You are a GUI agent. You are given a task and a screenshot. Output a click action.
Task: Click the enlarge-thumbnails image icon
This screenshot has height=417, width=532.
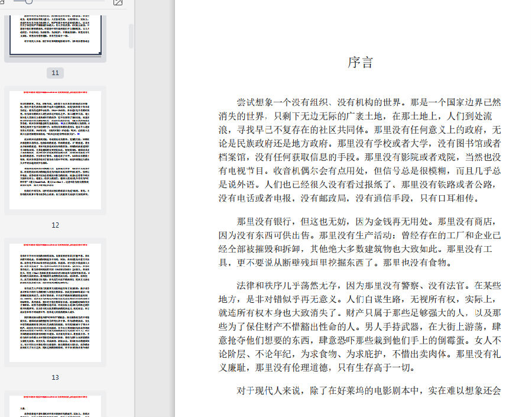(118, 2)
